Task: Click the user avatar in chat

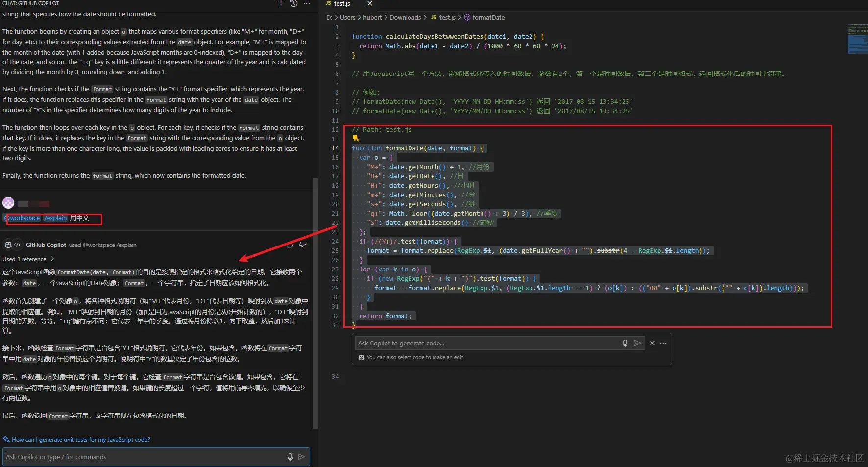Action: pos(8,203)
